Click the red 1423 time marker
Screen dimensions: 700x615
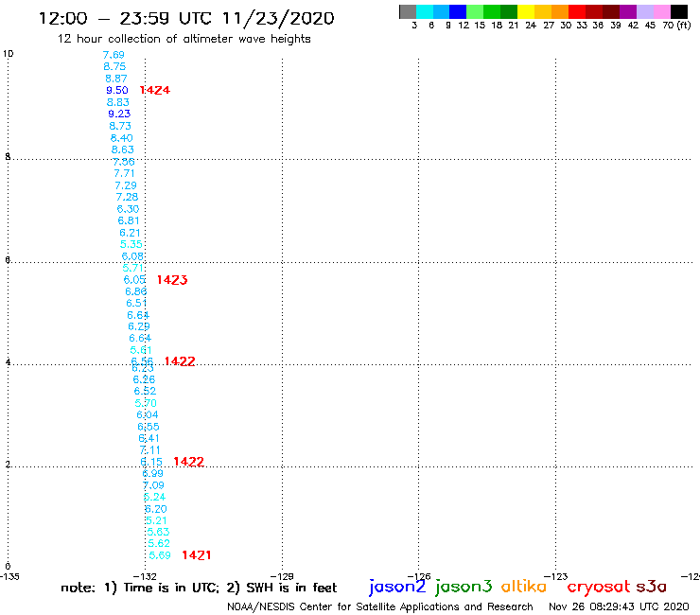tap(172, 280)
